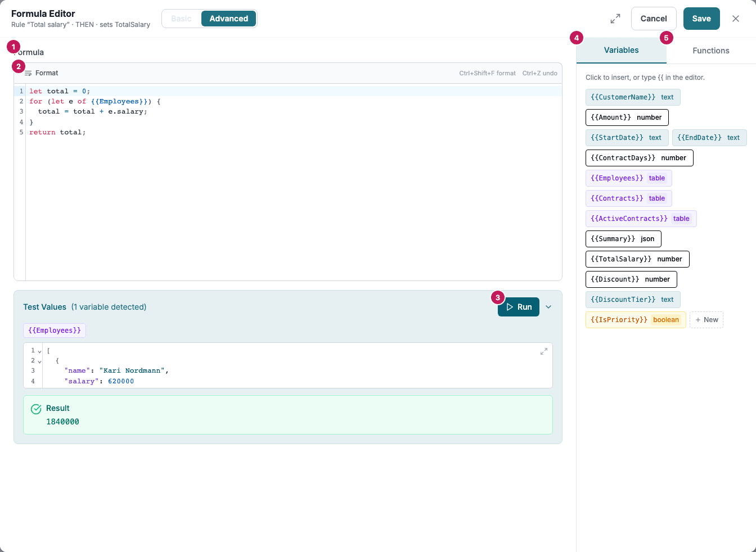Viewport: 756px width, 552px height.
Task: Close the Formula Editor dialog
Action: (x=736, y=19)
